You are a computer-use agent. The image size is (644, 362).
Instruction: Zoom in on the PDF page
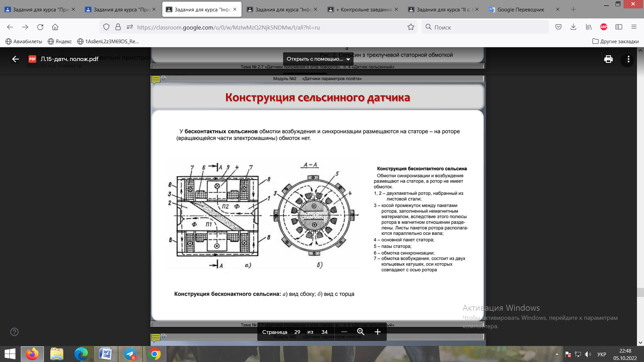tap(377, 332)
